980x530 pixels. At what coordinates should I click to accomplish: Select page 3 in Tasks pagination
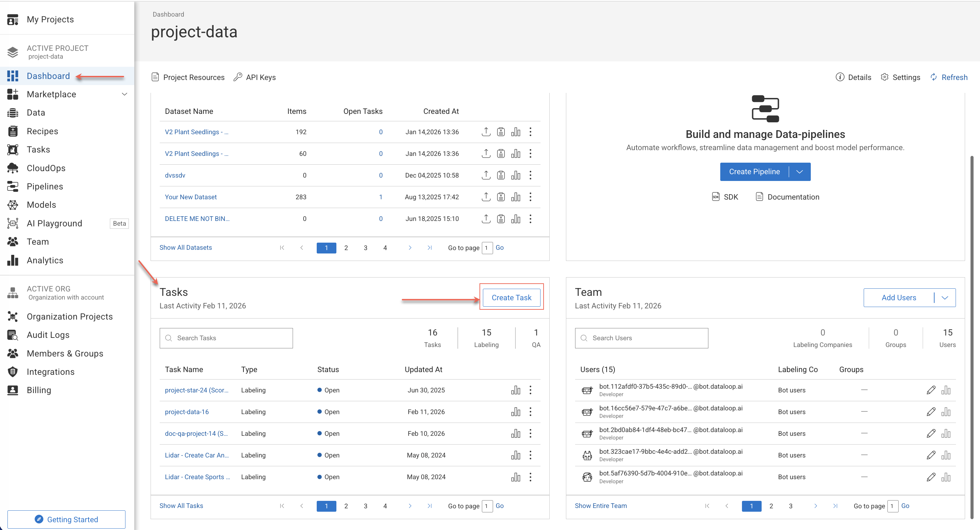[365, 506]
